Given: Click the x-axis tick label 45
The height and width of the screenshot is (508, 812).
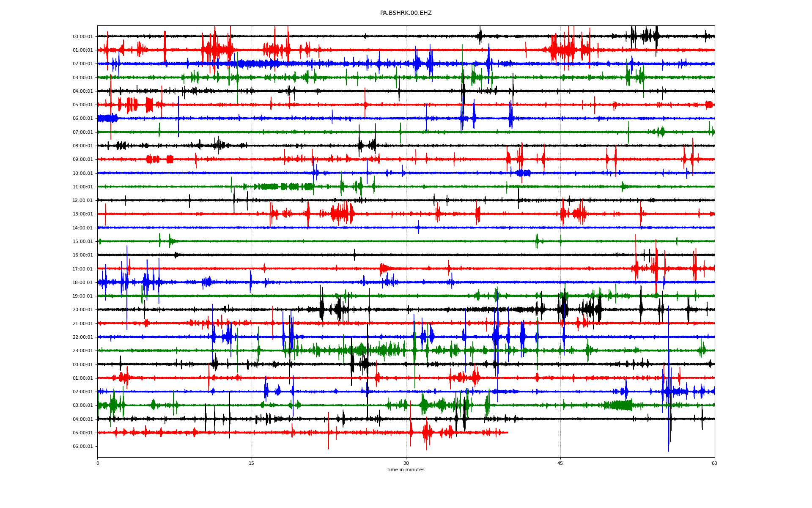Looking at the screenshot, I should 560,463.
